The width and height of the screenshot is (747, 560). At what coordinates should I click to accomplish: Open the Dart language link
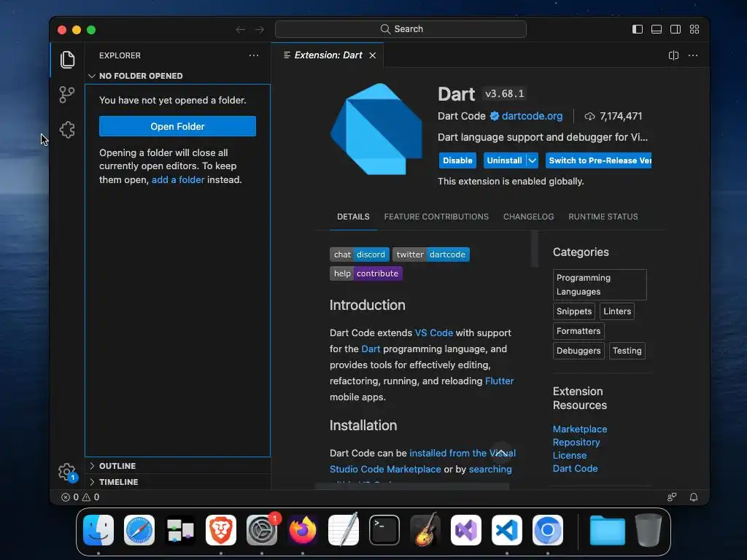[371, 349]
